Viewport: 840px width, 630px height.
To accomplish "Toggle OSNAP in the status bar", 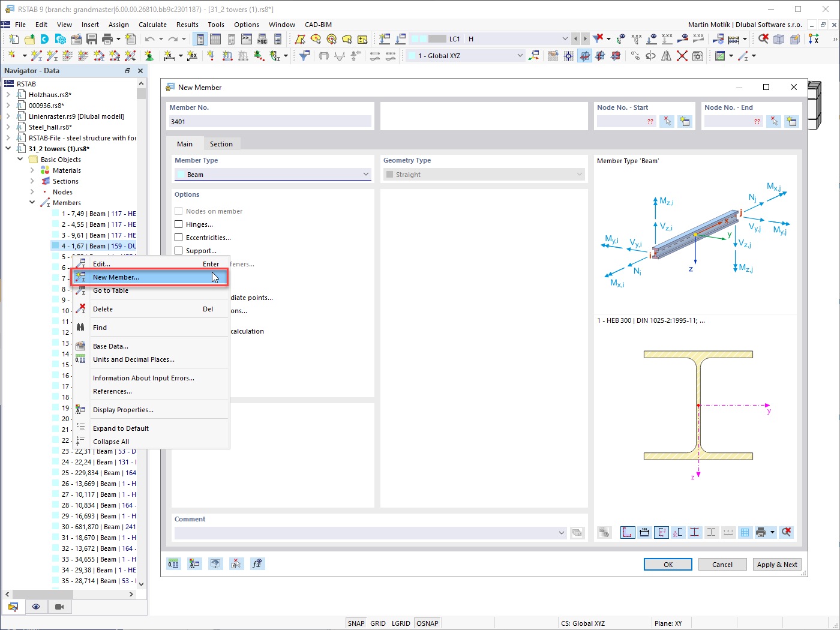I will point(427,623).
